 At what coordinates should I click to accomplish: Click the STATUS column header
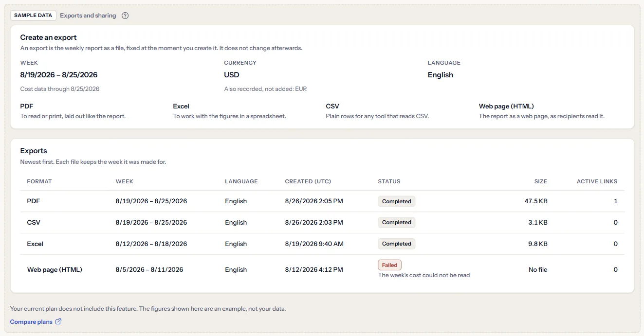coord(389,181)
